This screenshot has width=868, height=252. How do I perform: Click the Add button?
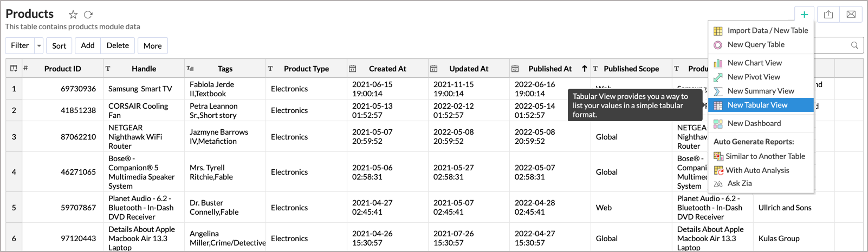(88, 46)
